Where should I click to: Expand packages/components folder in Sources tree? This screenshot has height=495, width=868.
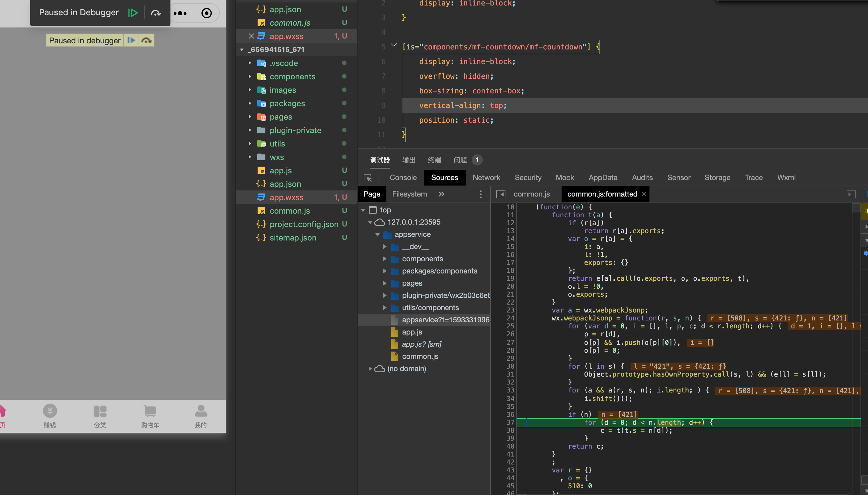pos(385,271)
